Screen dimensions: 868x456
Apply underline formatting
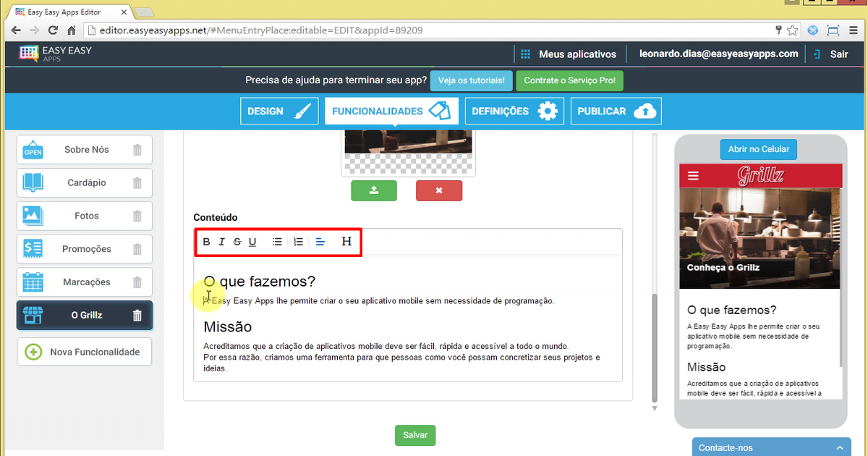252,242
